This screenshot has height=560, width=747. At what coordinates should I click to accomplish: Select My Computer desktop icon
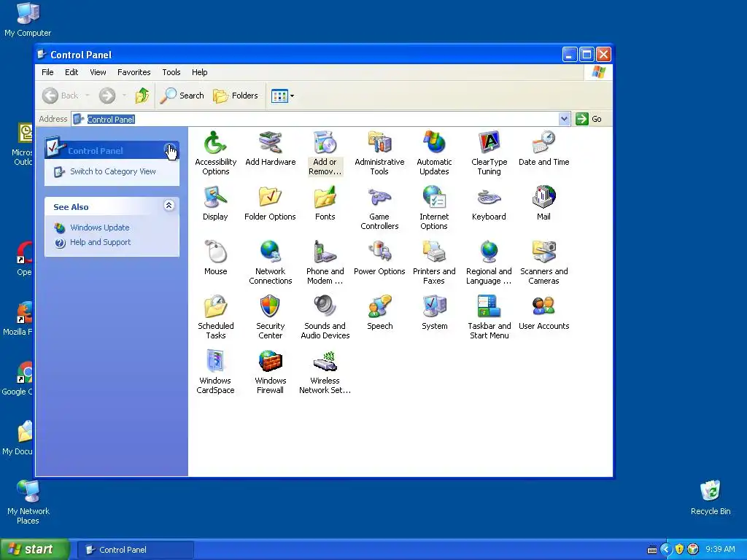coord(28,20)
